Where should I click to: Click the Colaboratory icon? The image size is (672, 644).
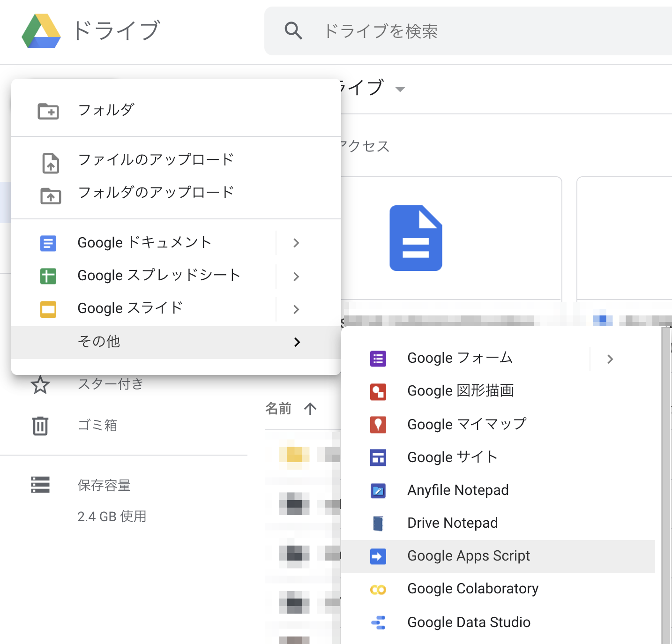point(378,589)
